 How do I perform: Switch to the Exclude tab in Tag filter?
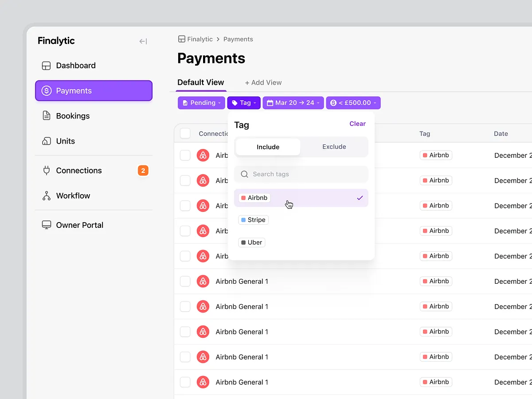click(334, 147)
